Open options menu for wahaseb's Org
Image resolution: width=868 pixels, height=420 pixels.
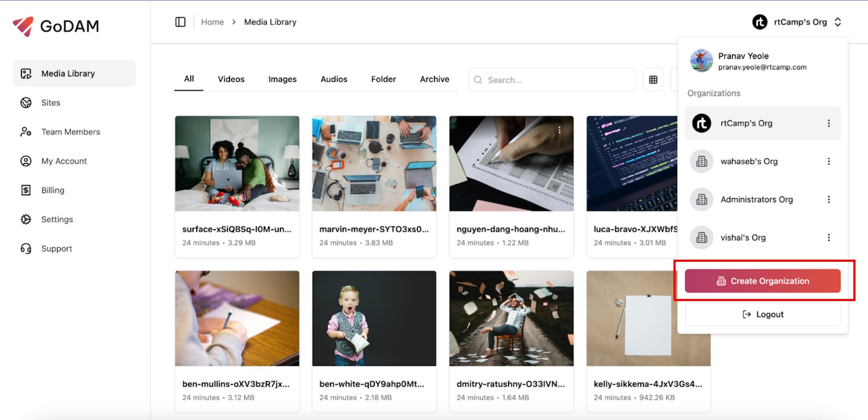tap(829, 161)
